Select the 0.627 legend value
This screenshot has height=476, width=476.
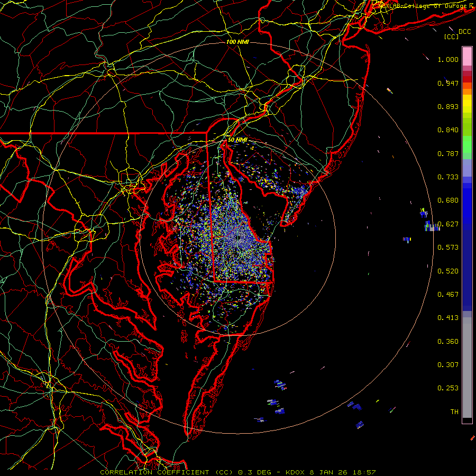coord(448,224)
